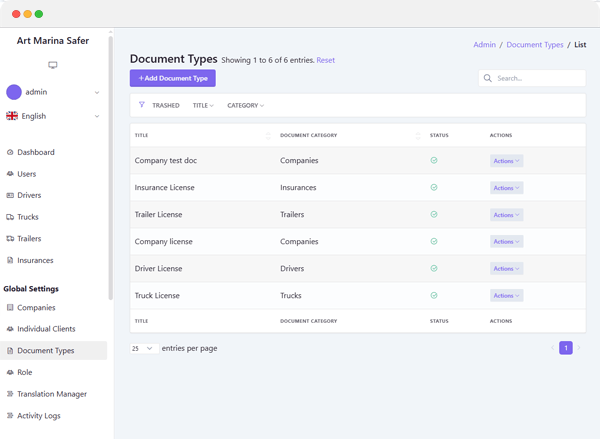Click the Document Types breadcrumb link
Image resolution: width=600 pixels, height=439 pixels.
[535, 45]
